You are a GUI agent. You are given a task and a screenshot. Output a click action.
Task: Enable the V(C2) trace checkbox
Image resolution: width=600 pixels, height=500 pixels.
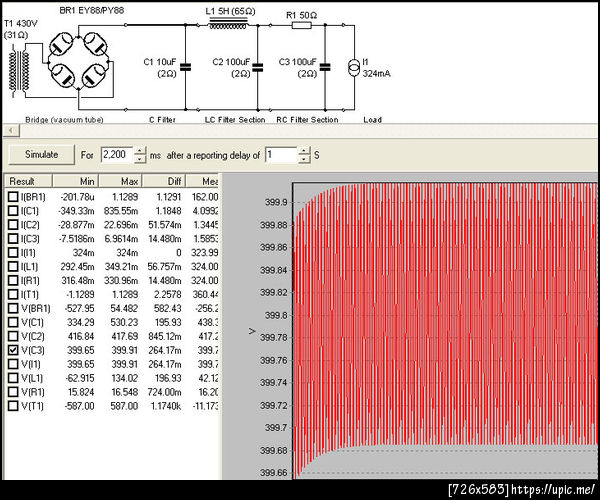[13, 336]
